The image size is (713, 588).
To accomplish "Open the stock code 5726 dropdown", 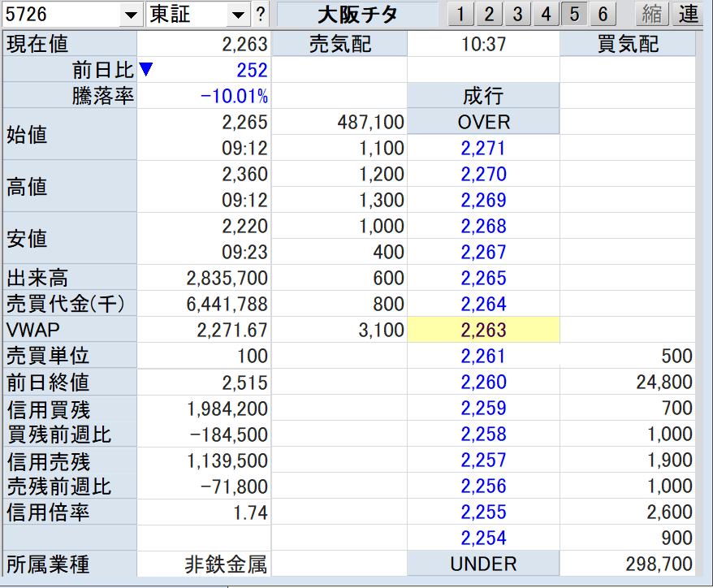I will [x=130, y=15].
